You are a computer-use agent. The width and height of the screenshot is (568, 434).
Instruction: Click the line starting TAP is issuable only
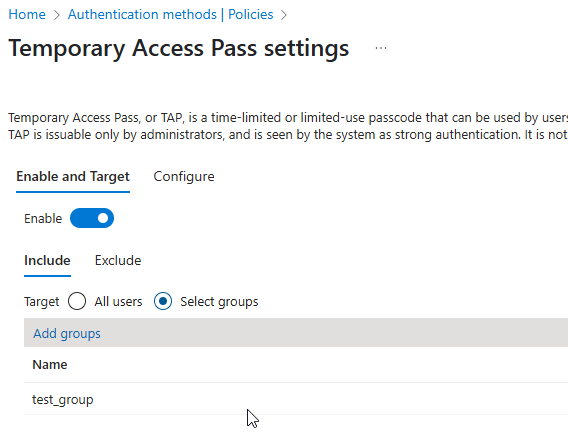click(288, 135)
